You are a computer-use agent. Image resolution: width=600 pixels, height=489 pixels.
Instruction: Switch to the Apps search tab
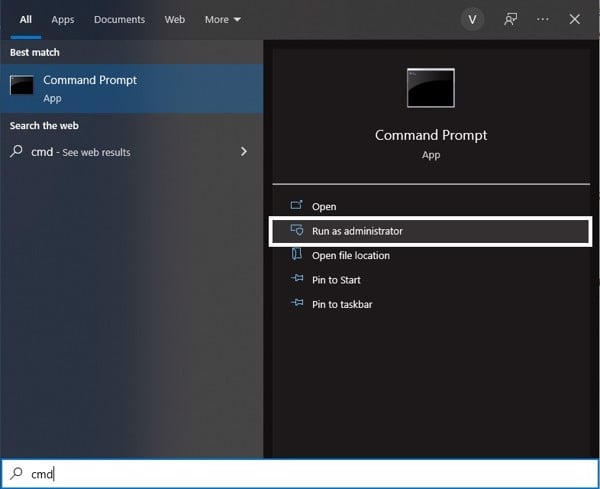click(x=63, y=20)
